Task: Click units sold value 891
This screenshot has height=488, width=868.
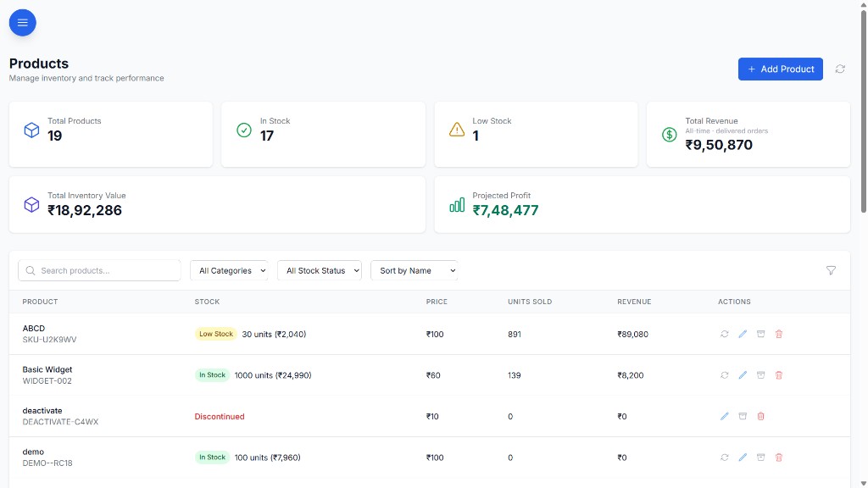Action: click(515, 334)
